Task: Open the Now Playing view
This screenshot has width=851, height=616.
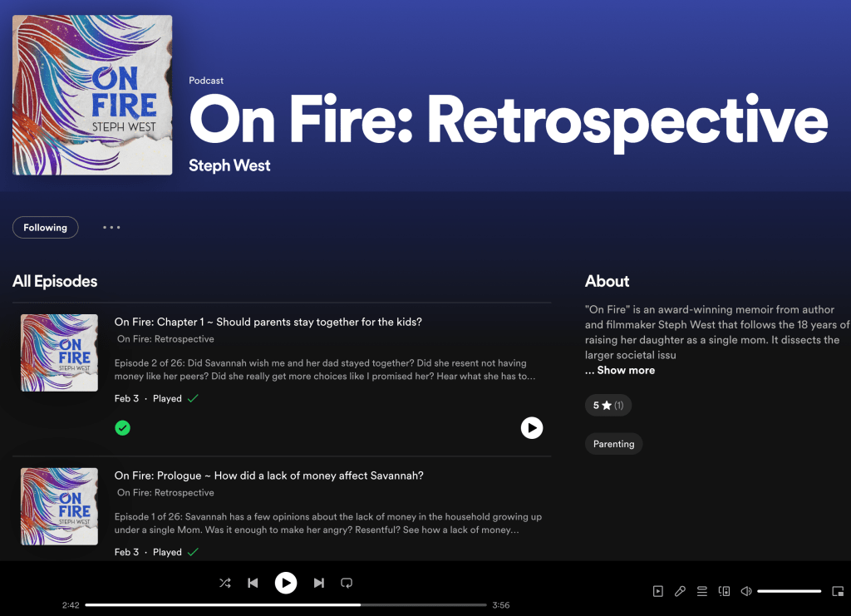Action: click(x=658, y=591)
